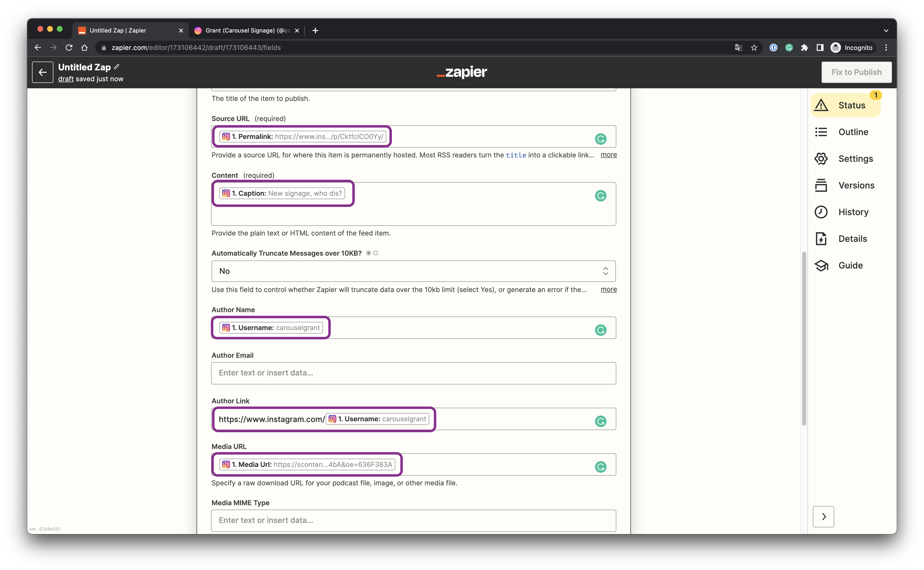Open a new browser tab

315,31
